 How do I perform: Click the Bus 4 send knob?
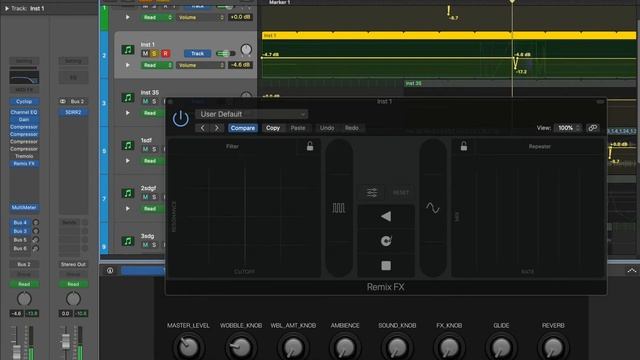(x=36, y=222)
